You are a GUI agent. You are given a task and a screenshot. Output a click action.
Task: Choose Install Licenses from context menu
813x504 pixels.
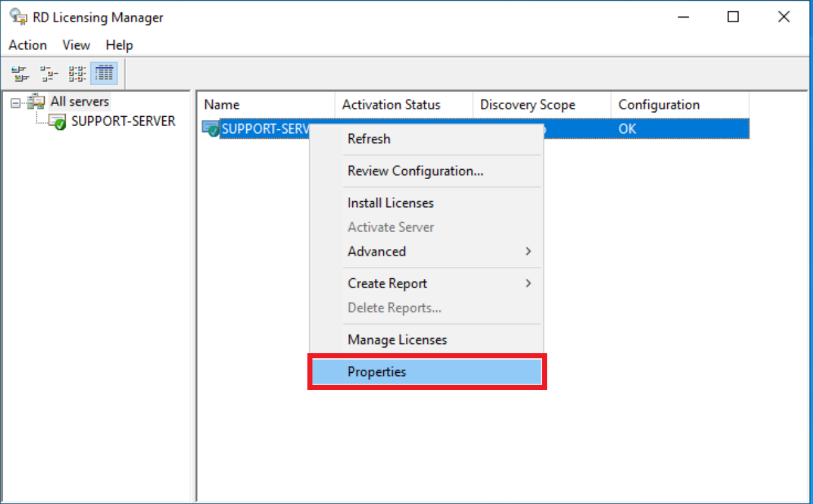[x=427, y=203]
